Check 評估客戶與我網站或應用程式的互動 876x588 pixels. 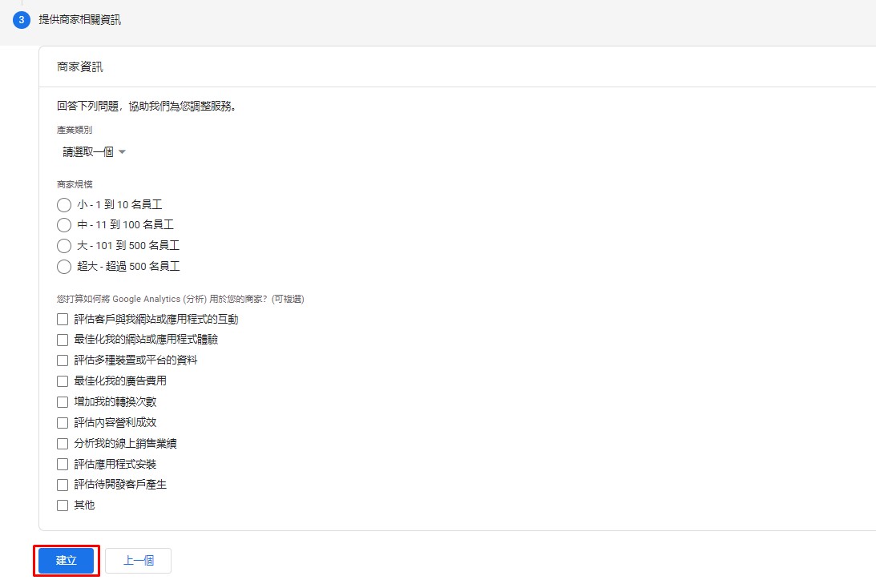[63, 320]
